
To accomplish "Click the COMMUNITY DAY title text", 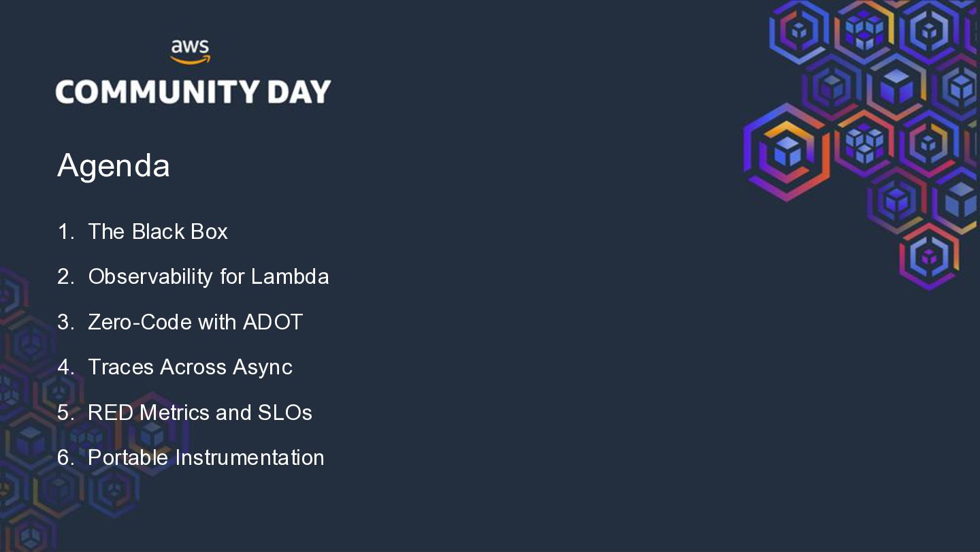I will 193,92.
